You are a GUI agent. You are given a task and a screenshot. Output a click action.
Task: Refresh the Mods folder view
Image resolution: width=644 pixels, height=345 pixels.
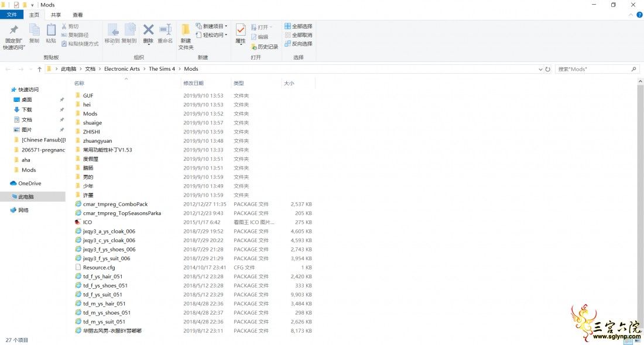pos(547,70)
